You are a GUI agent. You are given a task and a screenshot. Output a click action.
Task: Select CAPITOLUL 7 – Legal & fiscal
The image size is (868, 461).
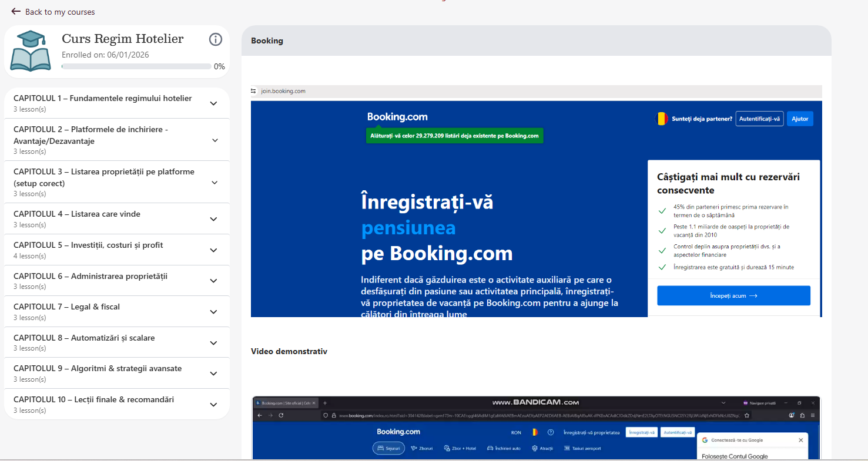(x=66, y=307)
